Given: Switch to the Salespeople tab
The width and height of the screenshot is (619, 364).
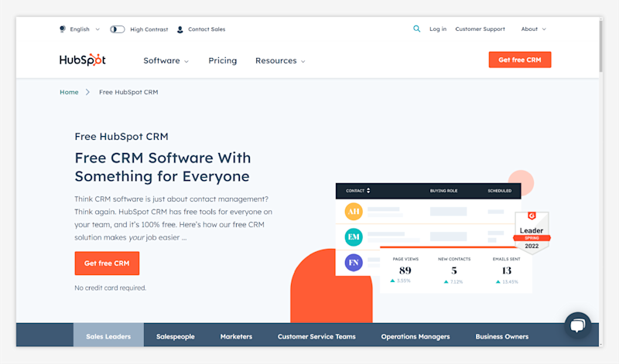Looking at the screenshot, I should coord(176,336).
